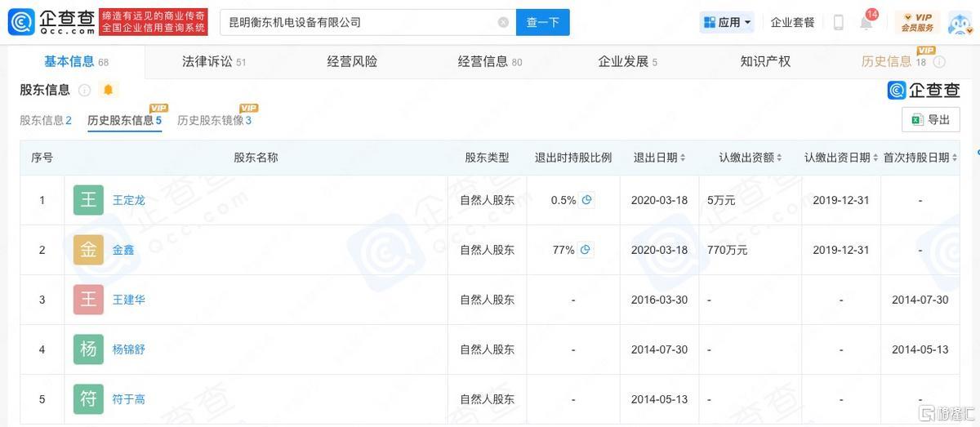Toggle the shareholder info alert bell
The image size is (980, 427).
pyautogui.click(x=108, y=90)
